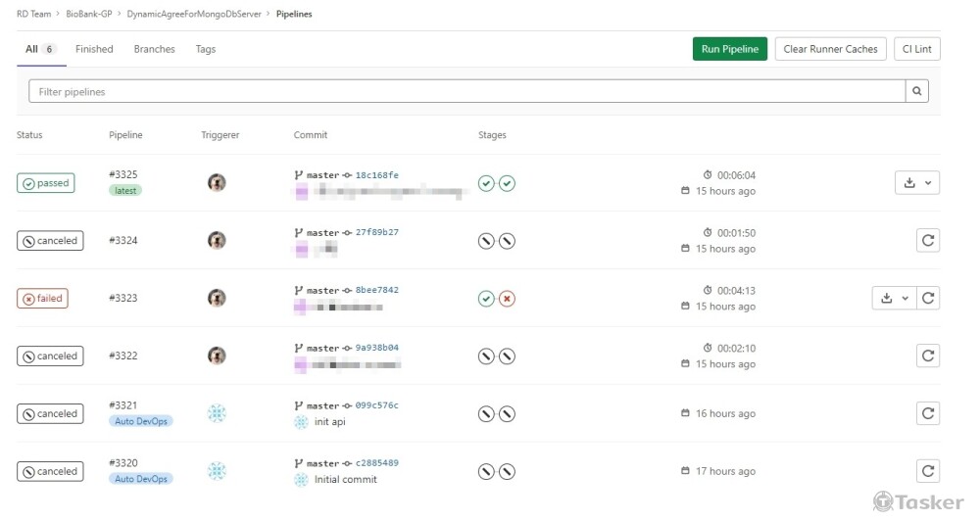Screen dimensions: 980x522
Task: Open DynamicAgreeForMongoDbServer breadcrumb link
Action: (194, 14)
